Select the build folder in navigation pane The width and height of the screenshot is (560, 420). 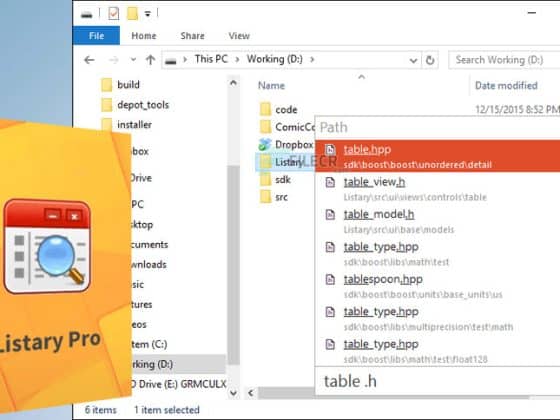coord(120,85)
